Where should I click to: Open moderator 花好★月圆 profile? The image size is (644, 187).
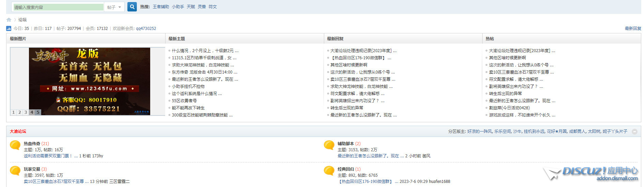coord(557,131)
